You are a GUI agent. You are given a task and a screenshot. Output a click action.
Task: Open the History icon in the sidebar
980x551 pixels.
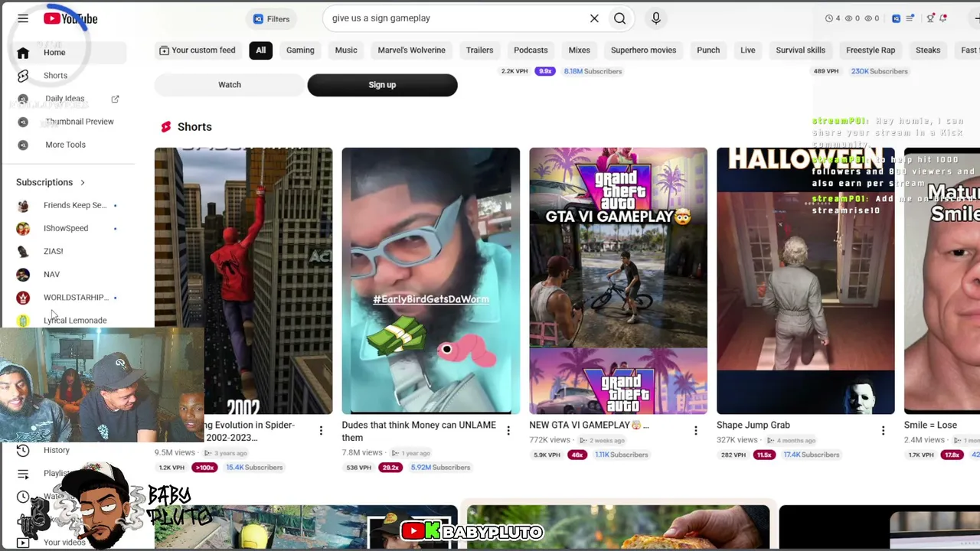point(23,451)
